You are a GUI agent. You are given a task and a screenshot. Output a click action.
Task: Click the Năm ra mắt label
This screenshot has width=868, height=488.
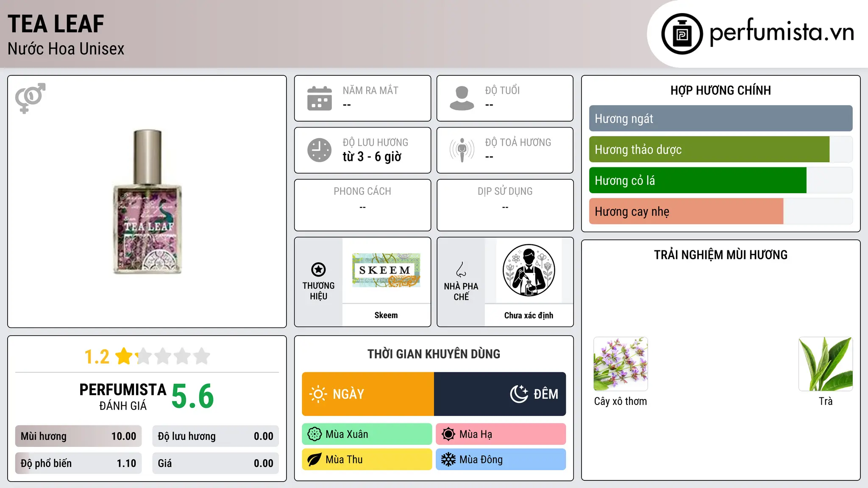(x=370, y=90)
